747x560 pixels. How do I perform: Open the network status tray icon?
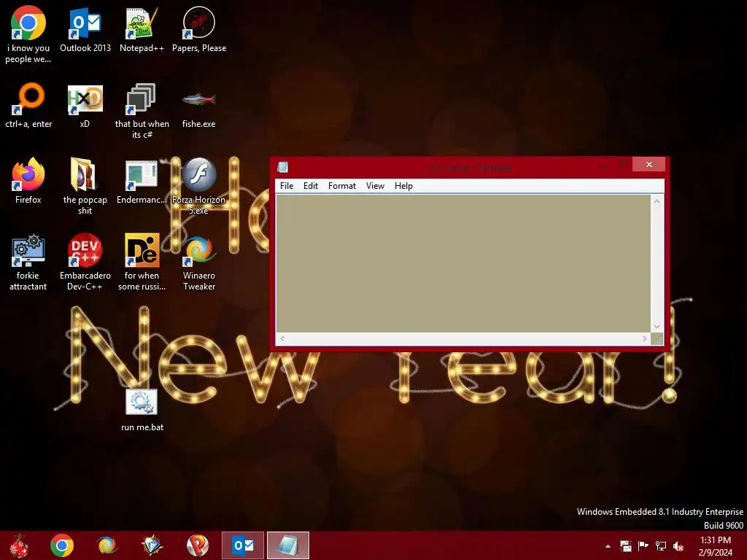pos(661,545)
